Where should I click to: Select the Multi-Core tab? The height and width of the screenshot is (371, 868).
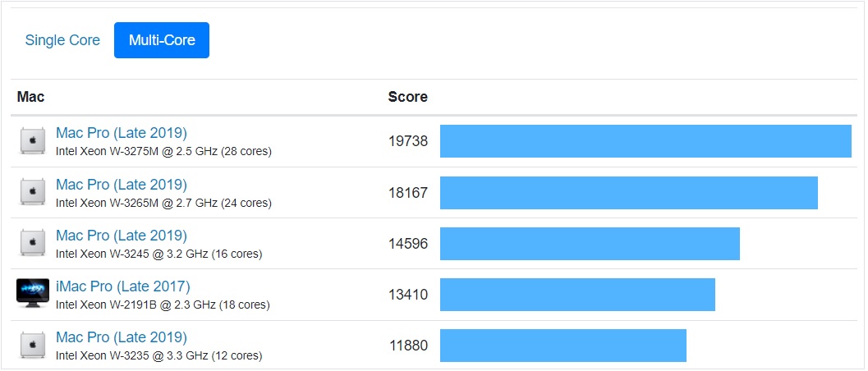pos(162,40)
